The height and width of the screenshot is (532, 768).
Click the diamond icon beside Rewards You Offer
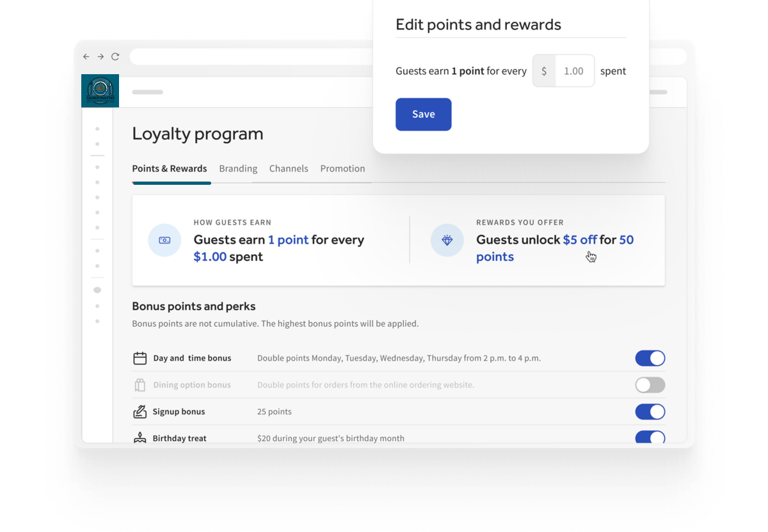pos(447,240)
